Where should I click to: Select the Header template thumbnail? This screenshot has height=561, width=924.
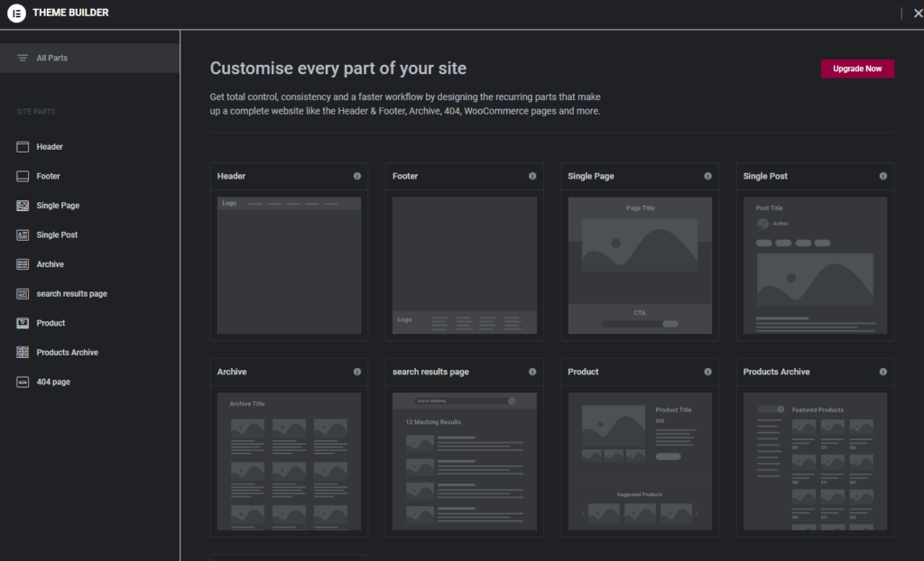(289, 265)
